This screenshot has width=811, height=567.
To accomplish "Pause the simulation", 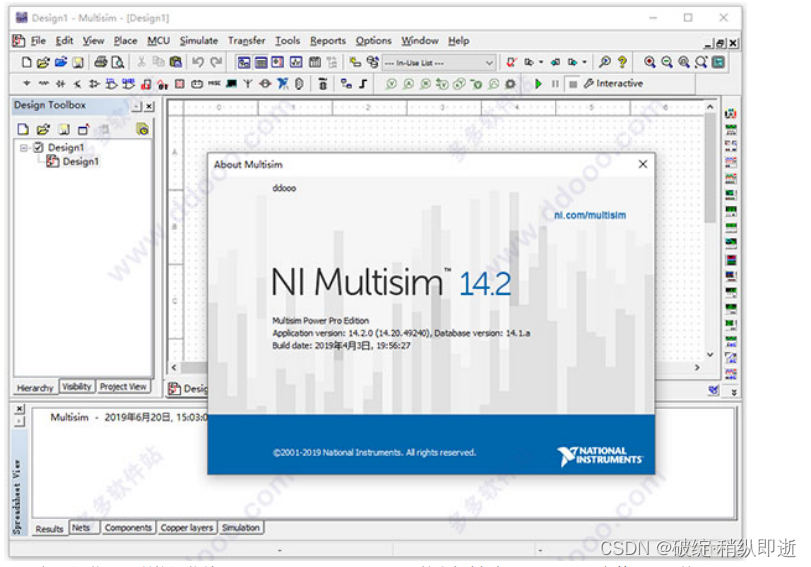I will (555, 84).
